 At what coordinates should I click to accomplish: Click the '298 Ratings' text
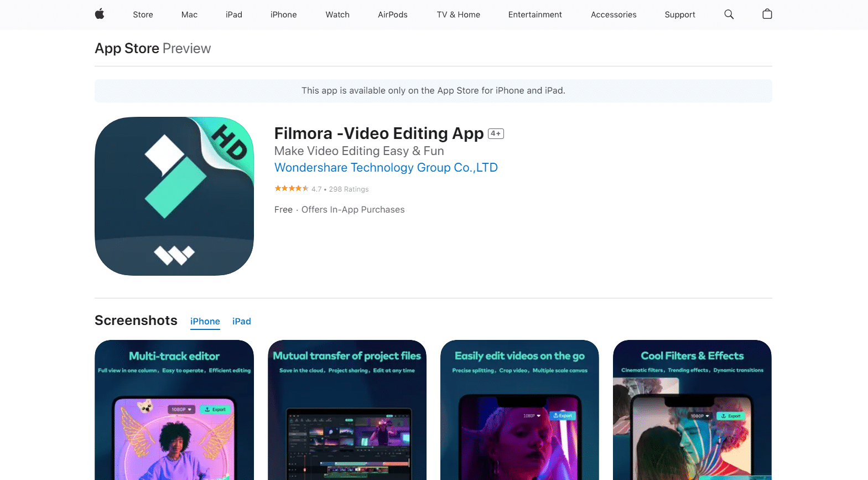[x=349, y=189]
